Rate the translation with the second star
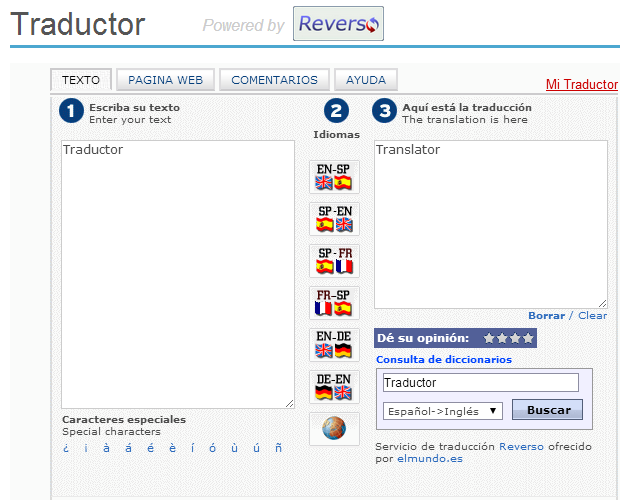Screen dimensions: 620x500 (502, 338)
